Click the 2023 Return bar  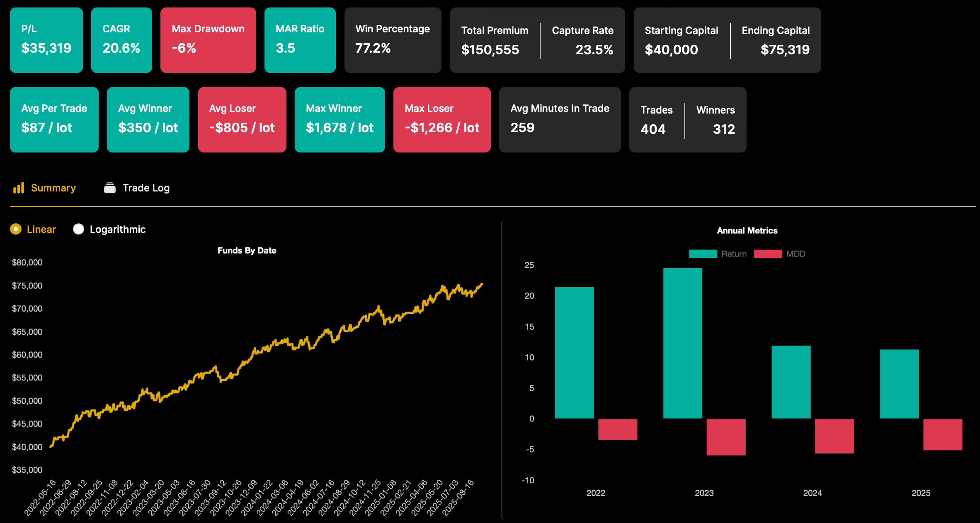coord(682,343)
